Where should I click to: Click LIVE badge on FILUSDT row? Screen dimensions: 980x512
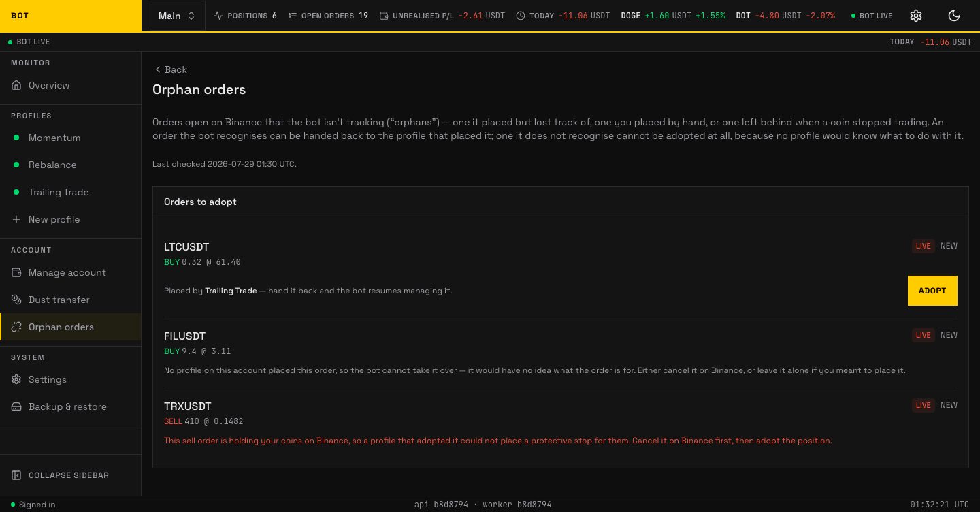924,335
